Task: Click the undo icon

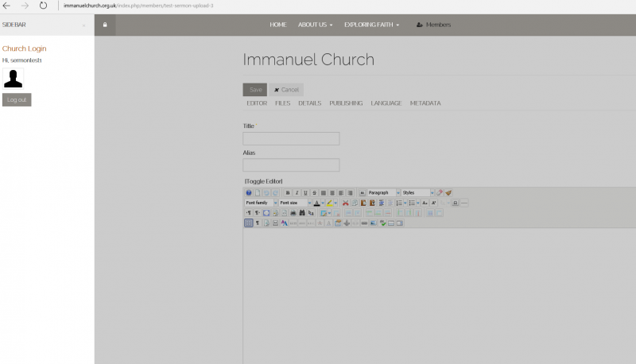Action: (266, 192)
